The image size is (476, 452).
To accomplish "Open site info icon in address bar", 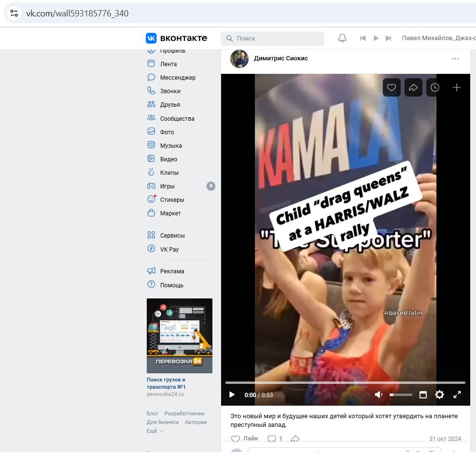I will 14,14.
